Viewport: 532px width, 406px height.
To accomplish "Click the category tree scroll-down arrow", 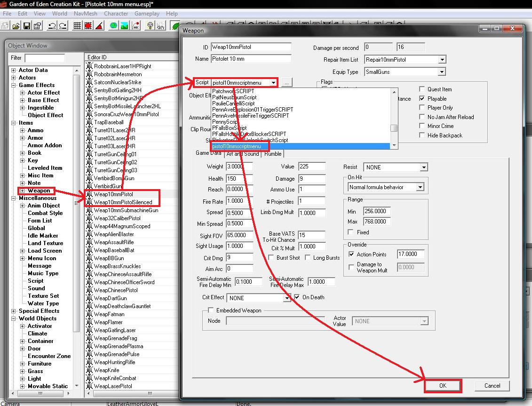I will [x=76, y=386].
